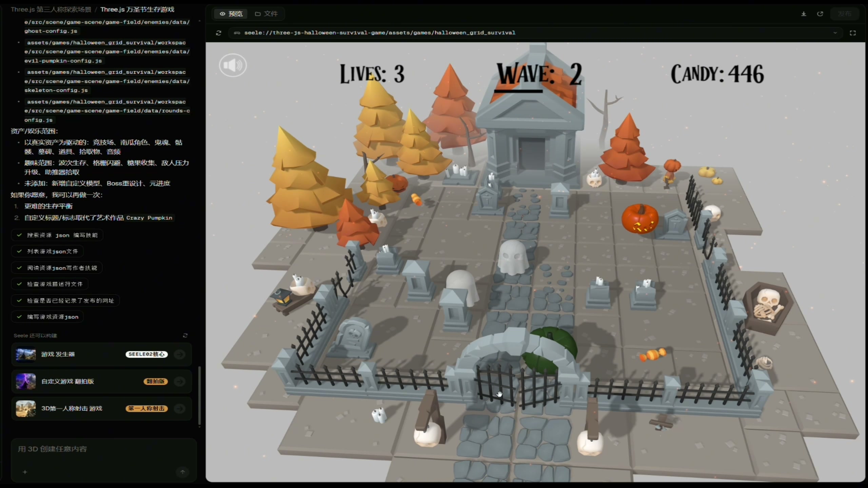Expand the 编写游戏资源json step
This screenshot has height=488, width=868.
(47, 317)
